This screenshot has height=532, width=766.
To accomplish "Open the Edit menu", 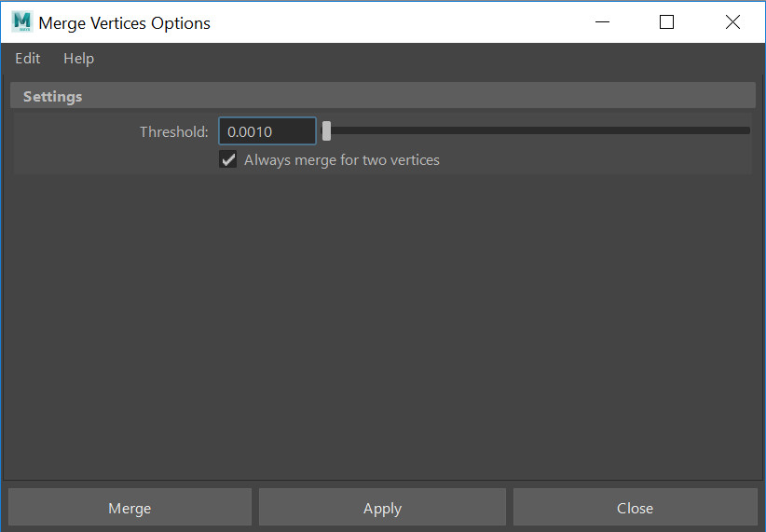I will pos(27,59).
